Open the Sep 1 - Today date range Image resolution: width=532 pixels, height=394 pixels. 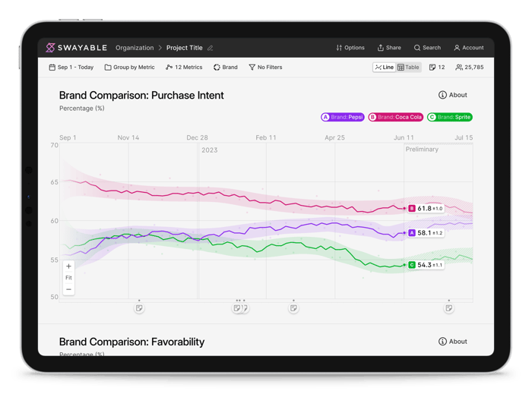point(71,67)
